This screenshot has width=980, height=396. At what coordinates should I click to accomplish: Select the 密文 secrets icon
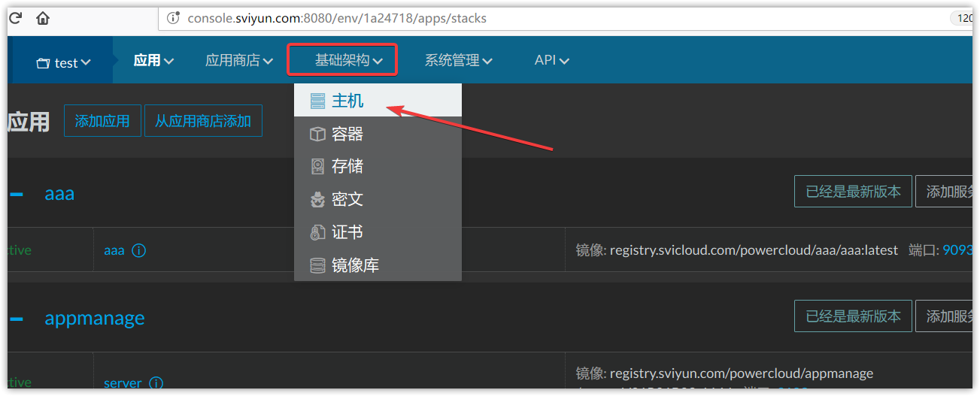(317, 199)
